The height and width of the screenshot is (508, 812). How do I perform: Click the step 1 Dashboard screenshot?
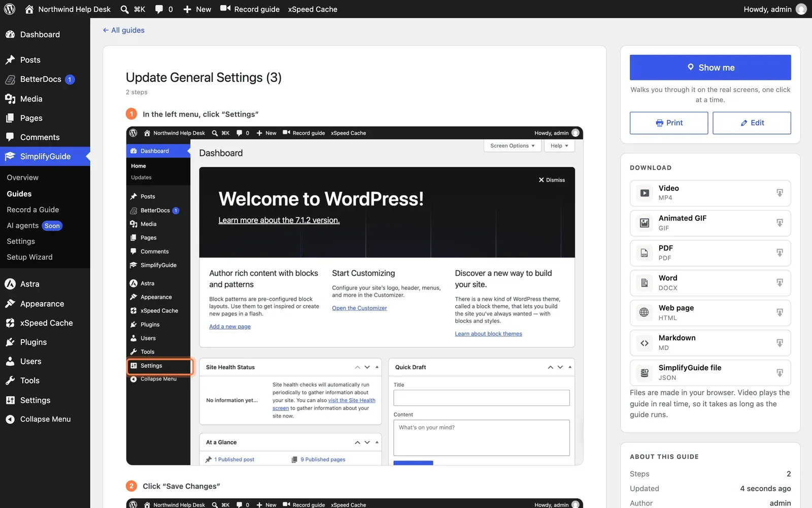coord(354,296)
